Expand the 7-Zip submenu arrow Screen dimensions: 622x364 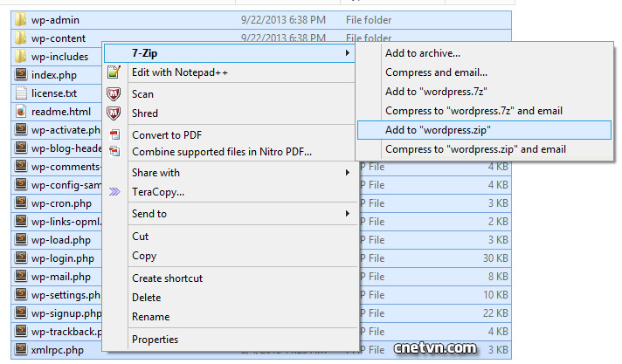(348, 52)
